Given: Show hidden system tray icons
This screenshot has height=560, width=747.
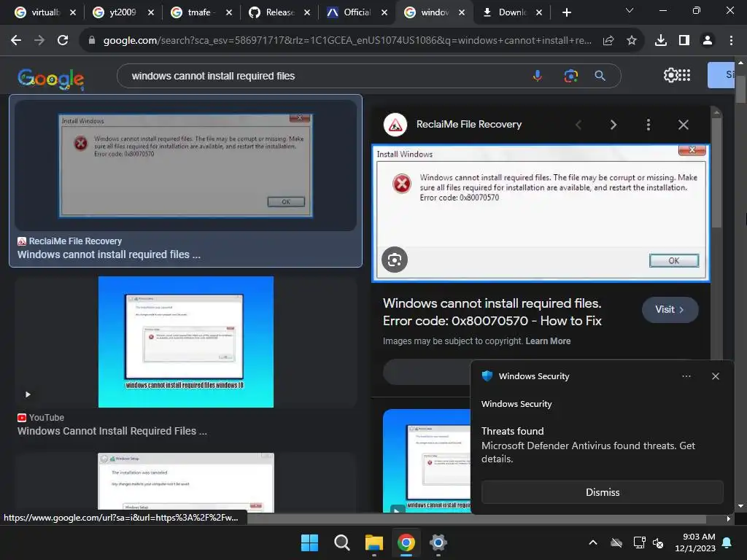Looking at the screenshot, I should click(x=593, y=542).
